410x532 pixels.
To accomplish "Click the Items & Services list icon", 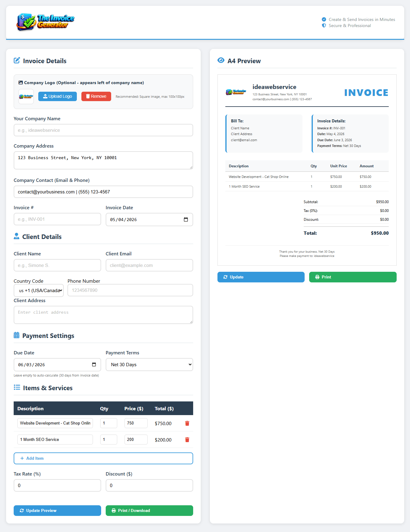I will [17, 387].
